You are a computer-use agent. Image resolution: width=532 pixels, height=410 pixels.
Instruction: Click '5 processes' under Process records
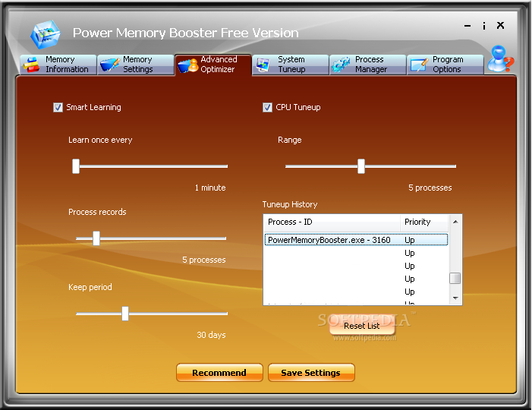204,260
